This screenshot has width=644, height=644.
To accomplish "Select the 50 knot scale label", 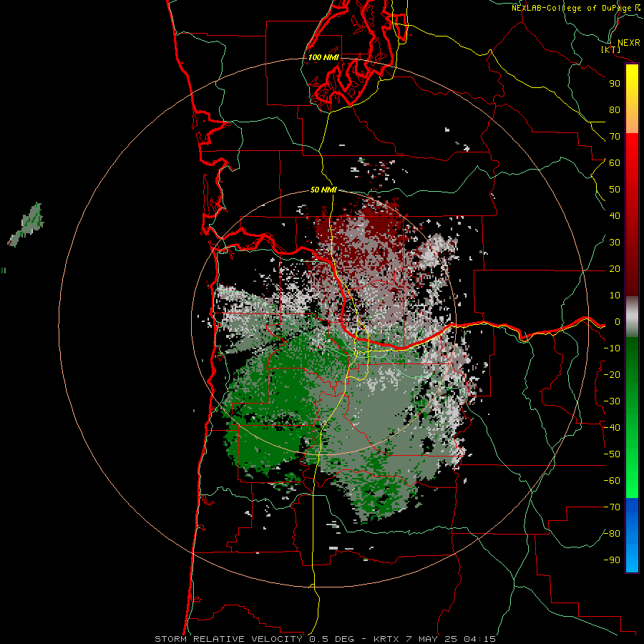I will click(615, 190).
